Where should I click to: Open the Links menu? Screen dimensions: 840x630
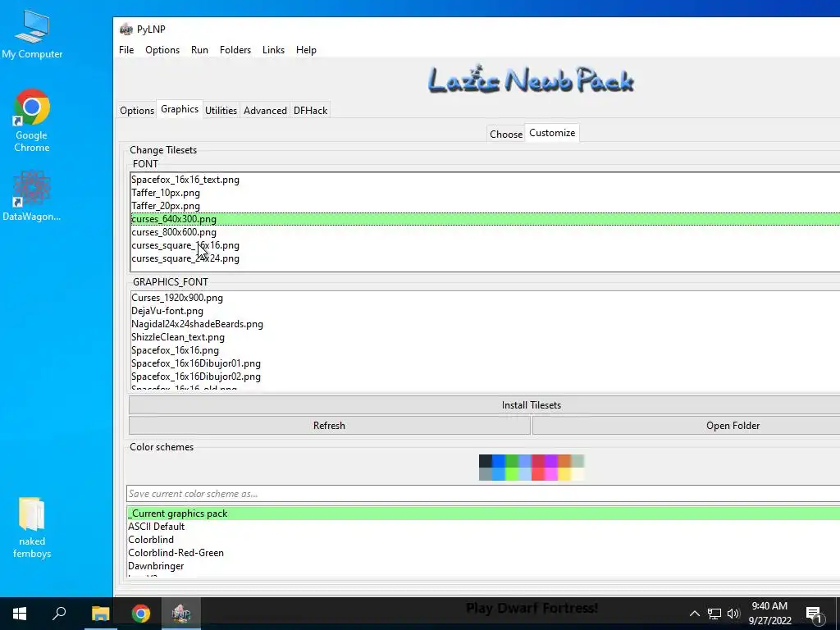(x=273, y=50)
